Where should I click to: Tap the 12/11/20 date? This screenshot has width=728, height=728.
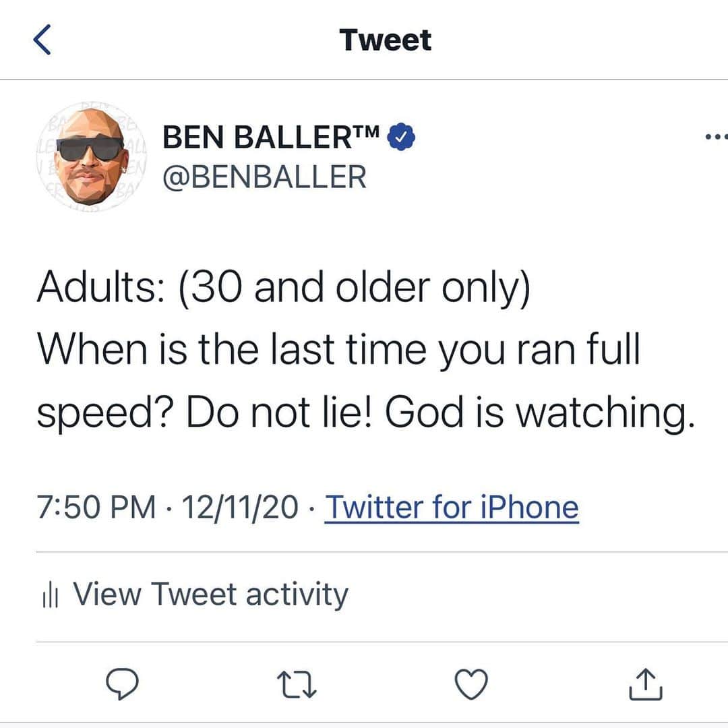pos(240,507)
